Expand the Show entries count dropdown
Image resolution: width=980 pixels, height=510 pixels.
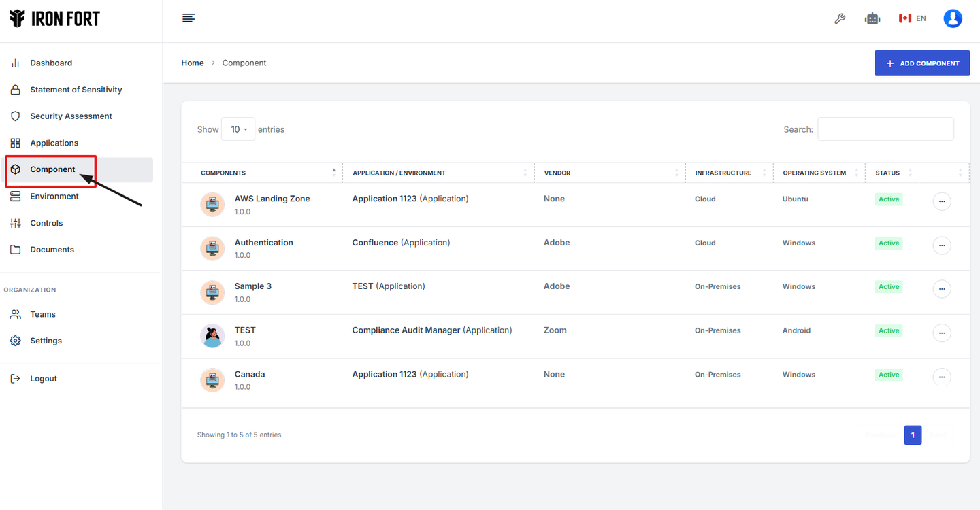(x=238, y=129)
